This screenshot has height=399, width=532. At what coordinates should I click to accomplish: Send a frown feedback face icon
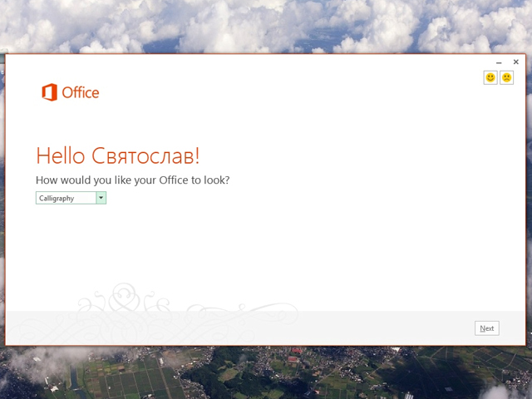coord(506,77)
